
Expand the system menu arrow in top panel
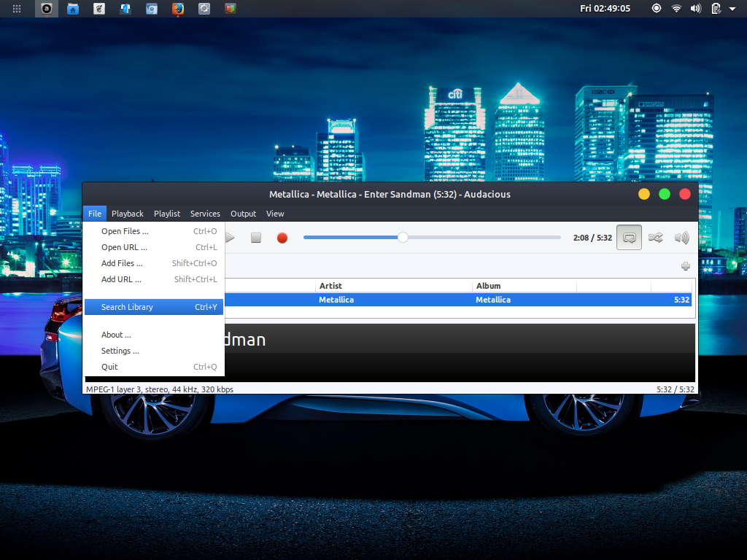[x=732, y=9]
